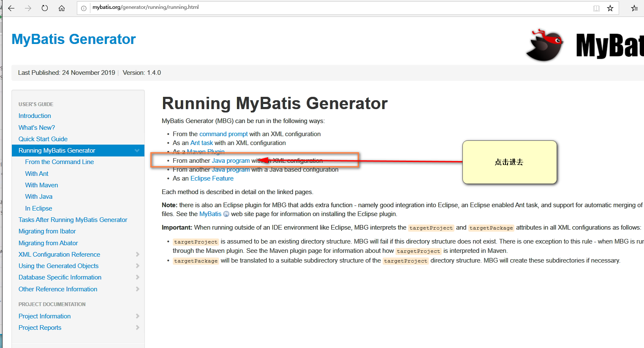This screenshot has width=644, height=348.
Task: Expand Using the Generated Objects submenu
Action: 137,266
